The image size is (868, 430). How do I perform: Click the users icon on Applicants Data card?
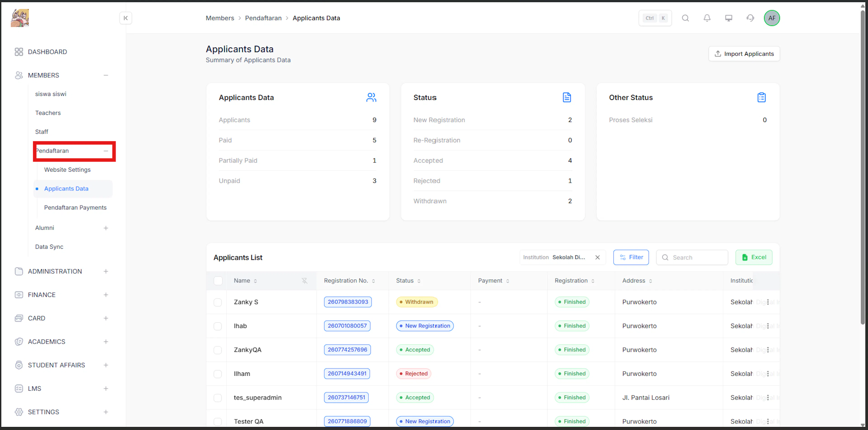[x=371, y=97]
